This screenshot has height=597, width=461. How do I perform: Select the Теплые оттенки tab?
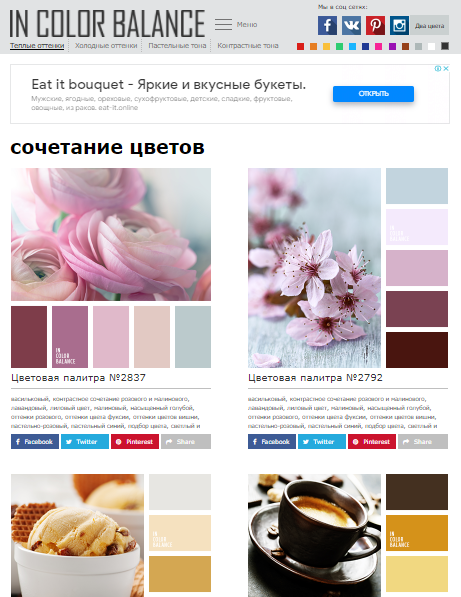pos(37,46)
